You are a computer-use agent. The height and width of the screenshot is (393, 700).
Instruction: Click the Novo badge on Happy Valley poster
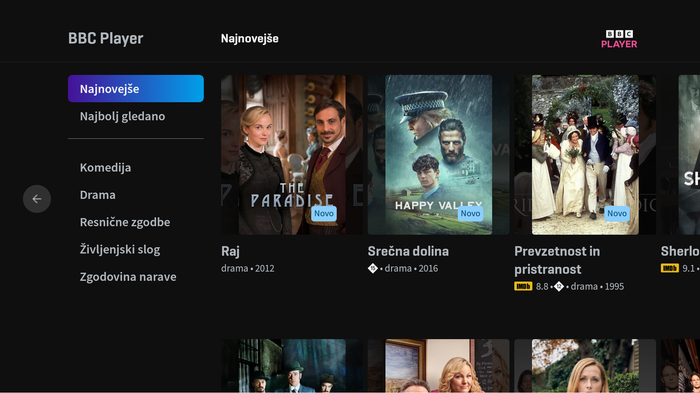tap(470, 213)
